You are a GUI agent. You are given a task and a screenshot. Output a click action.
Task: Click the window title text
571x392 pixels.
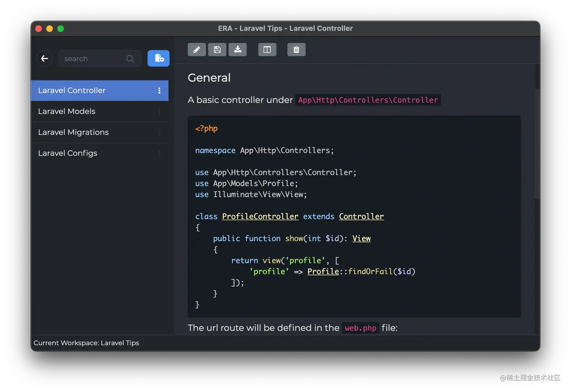pos(285,28)
